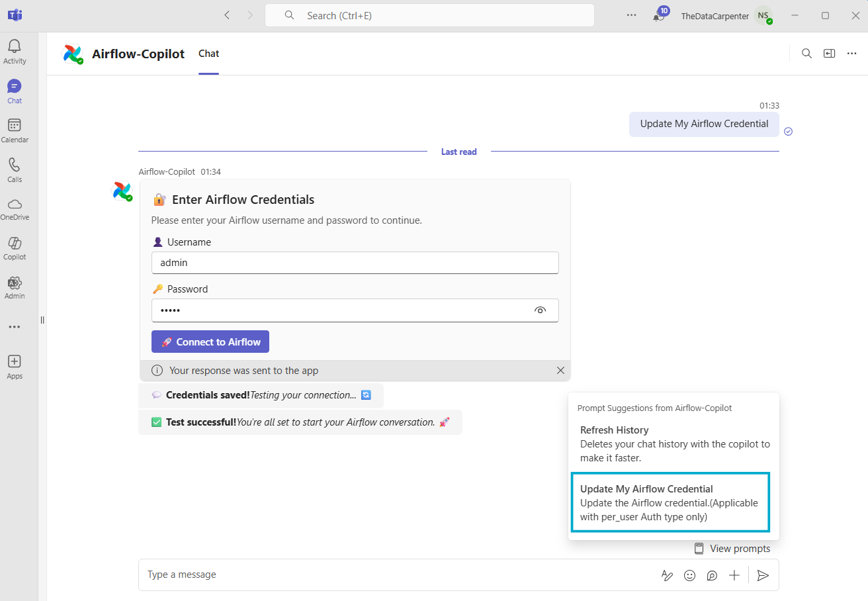Go forward with the navigation arrow
Image resolution: width=868 pixels, height=601 pixels.
(250, 15)
